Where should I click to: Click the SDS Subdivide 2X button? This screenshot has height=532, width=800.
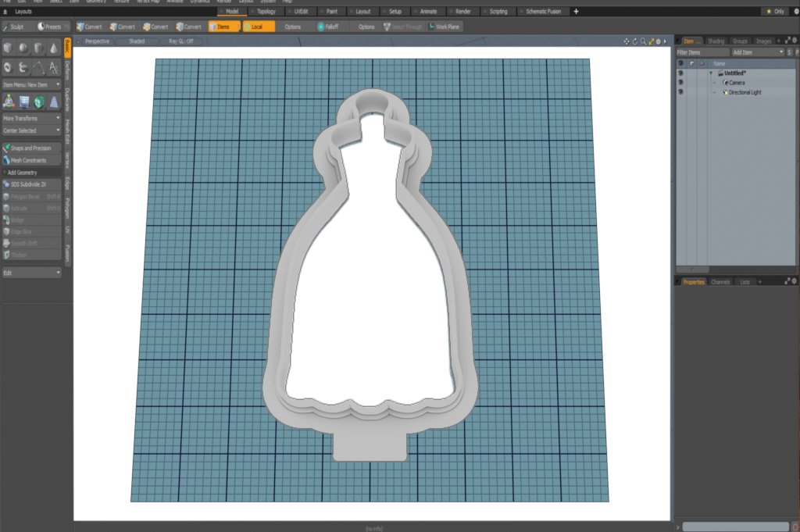[31, 184]
